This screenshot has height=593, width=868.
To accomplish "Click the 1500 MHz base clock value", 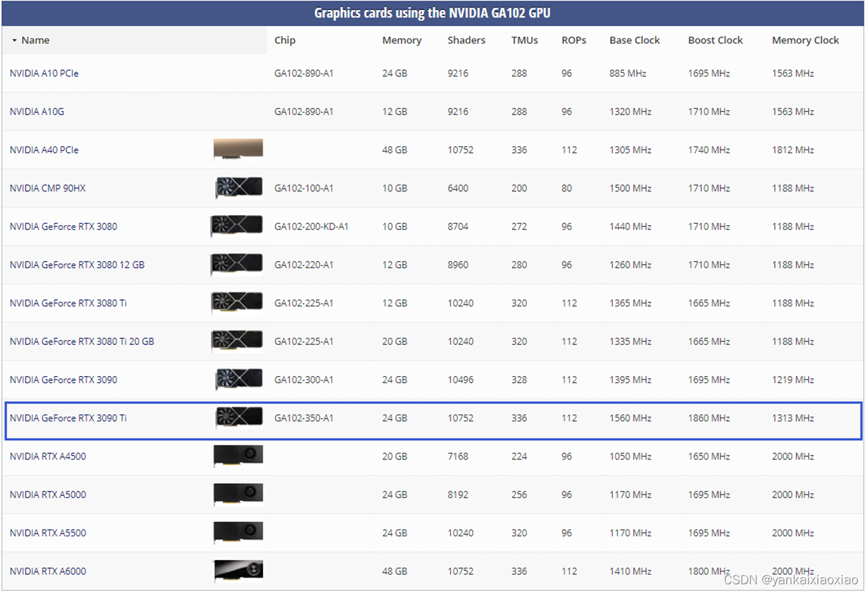I will click(630, 189).
